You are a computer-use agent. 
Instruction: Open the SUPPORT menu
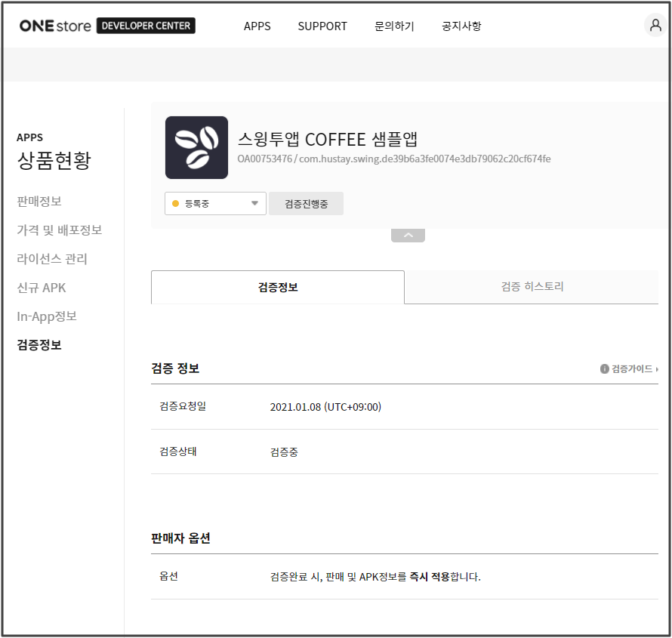click(x=322, y=26)
